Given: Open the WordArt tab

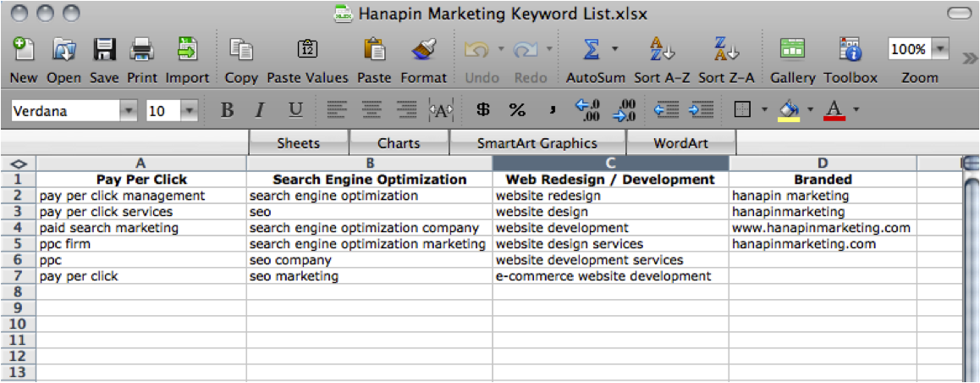Looking at the screenshot, I should click(680, 142).
